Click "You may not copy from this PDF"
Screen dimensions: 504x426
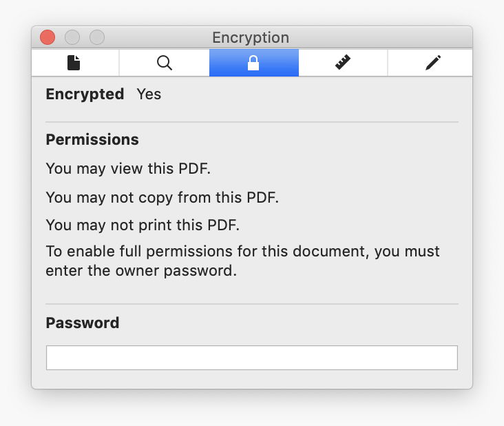[162, 197]
